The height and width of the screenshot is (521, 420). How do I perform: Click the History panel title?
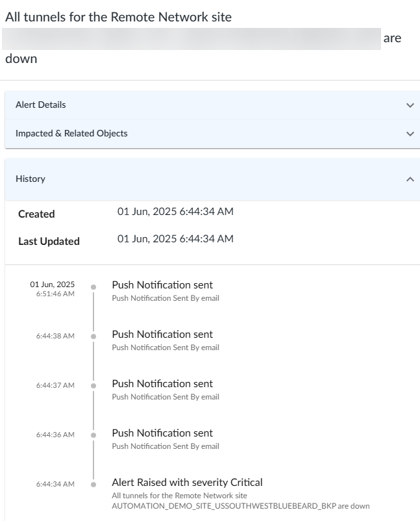31,179
